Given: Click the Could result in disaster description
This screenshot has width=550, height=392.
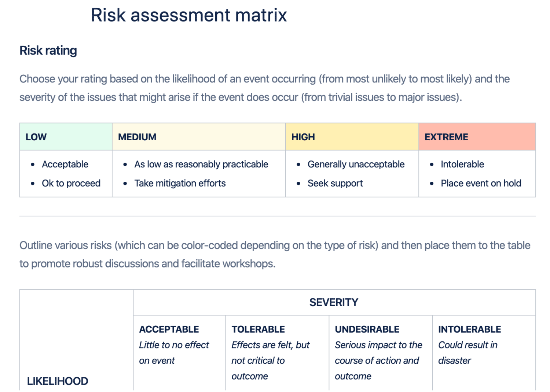Looking at the screenshot, I should pyautogui.click(x=467, y=353).
